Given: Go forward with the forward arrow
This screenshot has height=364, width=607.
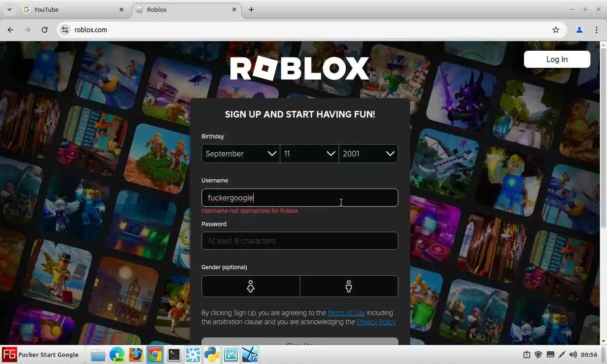Looking at the screenshot, I should point(28,30).
